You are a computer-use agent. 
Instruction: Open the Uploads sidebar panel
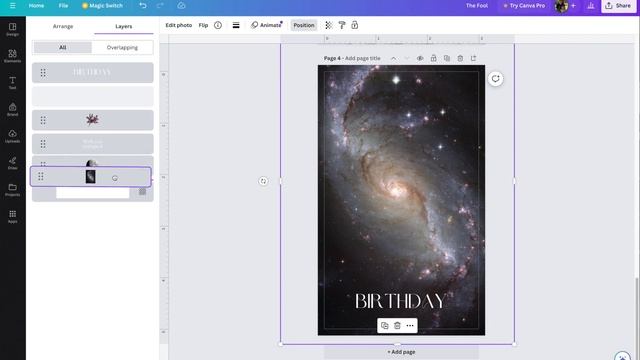(13, 136)
